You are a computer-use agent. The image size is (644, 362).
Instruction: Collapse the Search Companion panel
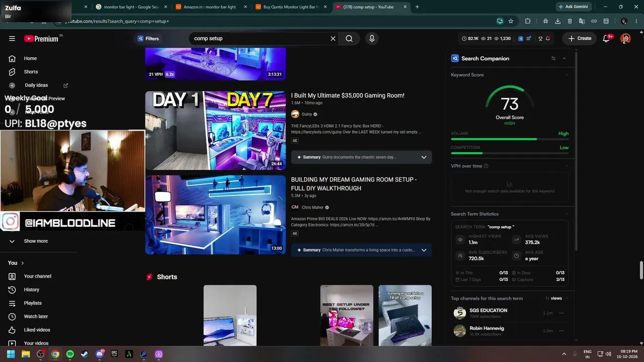(x=564, y=58)
